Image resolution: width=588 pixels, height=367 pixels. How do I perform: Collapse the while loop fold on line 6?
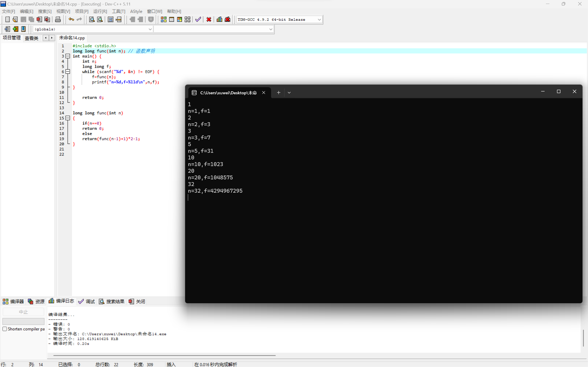point(68,72)
